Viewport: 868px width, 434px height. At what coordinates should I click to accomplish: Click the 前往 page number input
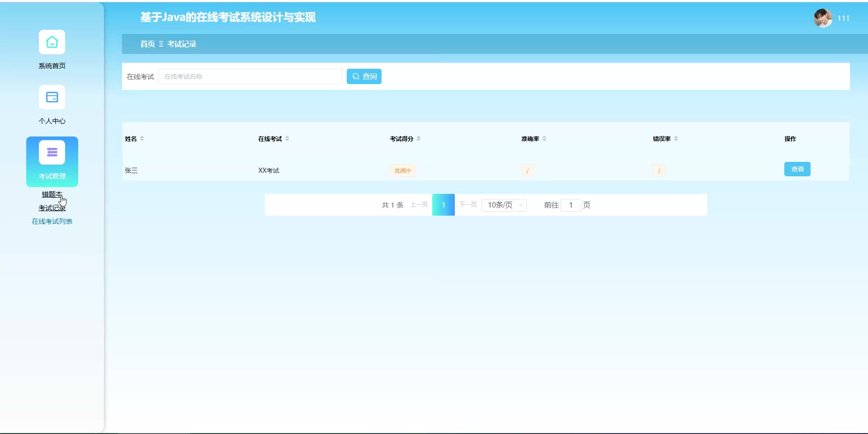tap(571, 205)
